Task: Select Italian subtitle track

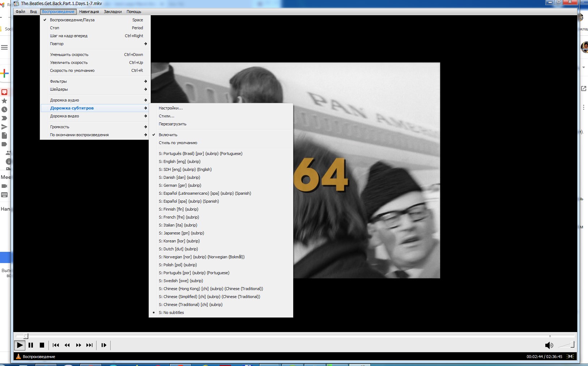Action: [221, 225]
